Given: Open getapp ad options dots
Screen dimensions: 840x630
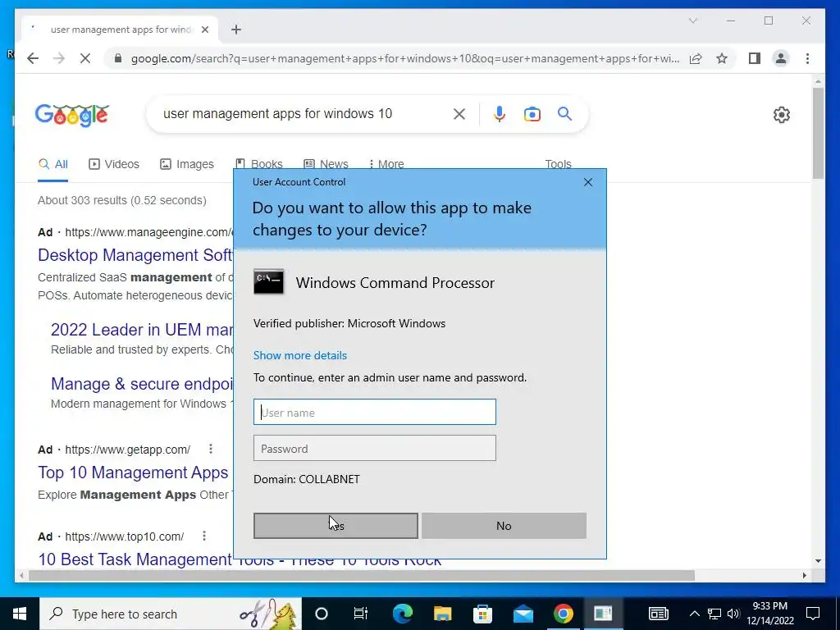Looking at the screenshot, I should point(211,449).
